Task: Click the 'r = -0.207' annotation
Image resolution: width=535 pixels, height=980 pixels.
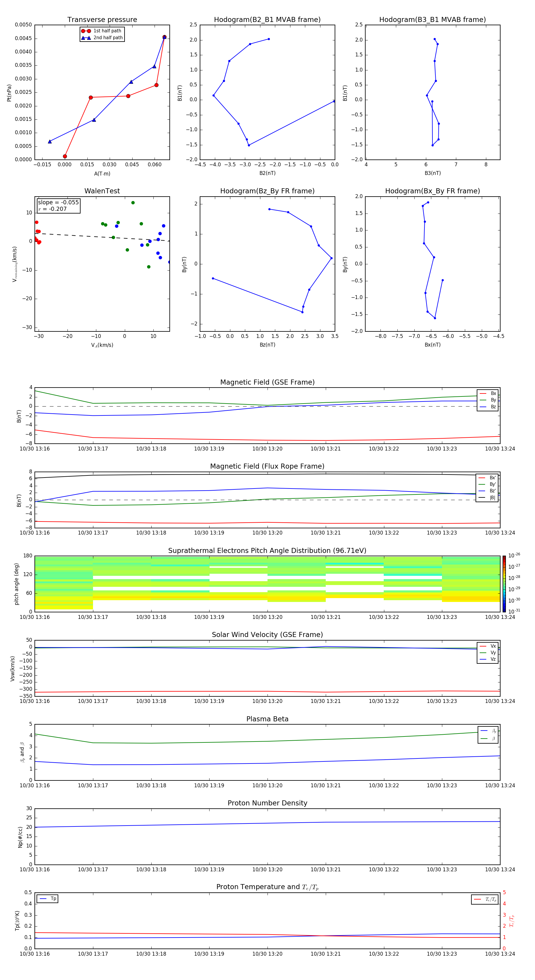Action: 53,209
